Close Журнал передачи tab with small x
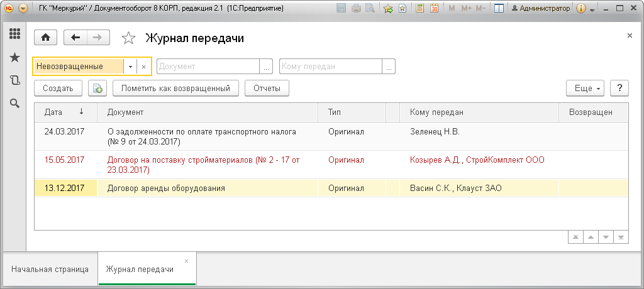644x289 pixels. 186,261
